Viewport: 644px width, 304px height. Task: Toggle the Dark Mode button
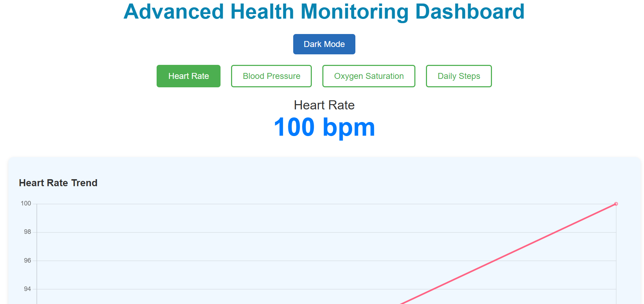point(324,44)
